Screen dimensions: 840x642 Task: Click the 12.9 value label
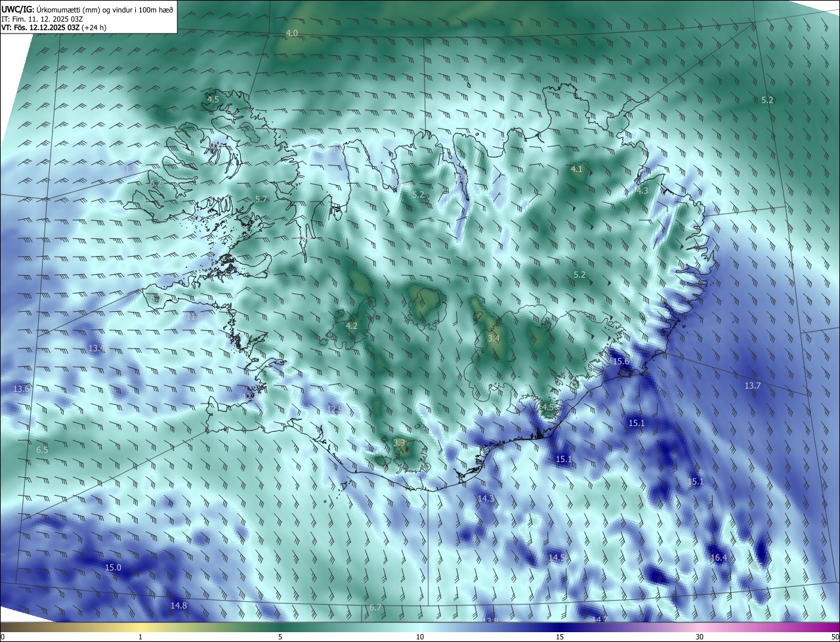pos(334,409)
